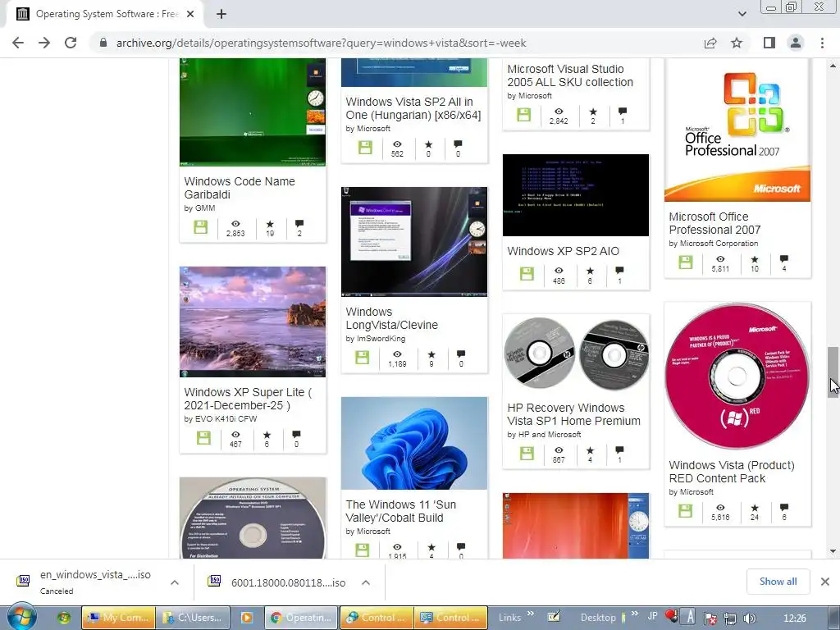840x630 pixels.
Task: Select the Operating System Software tab
Action: coord(107,14)
